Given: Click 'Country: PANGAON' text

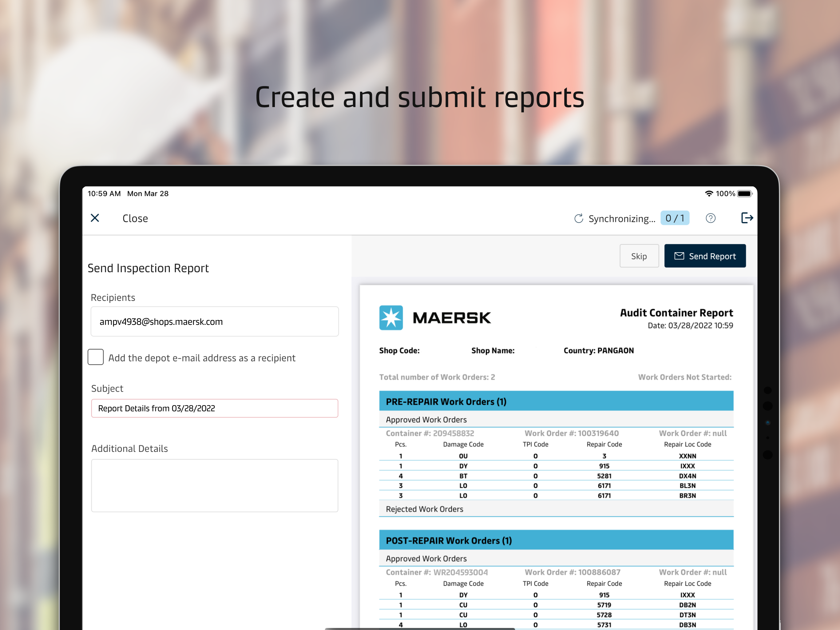Looking at the screenshot, I should click(x=598, y=350).
